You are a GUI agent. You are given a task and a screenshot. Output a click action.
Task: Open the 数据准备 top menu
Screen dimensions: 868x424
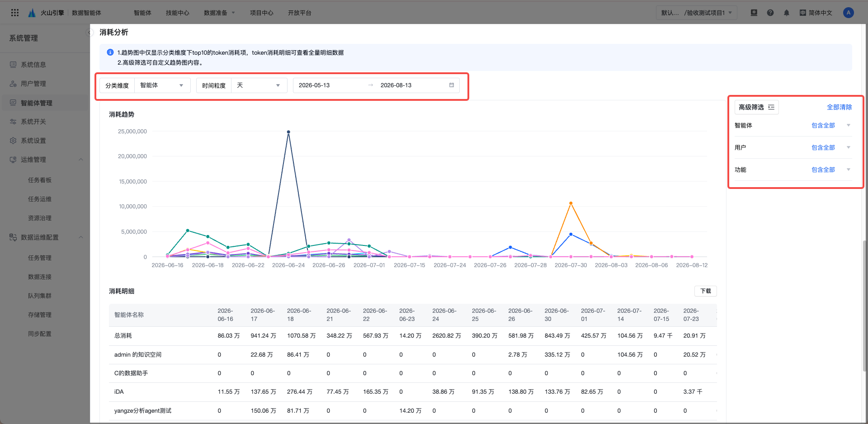219,13
